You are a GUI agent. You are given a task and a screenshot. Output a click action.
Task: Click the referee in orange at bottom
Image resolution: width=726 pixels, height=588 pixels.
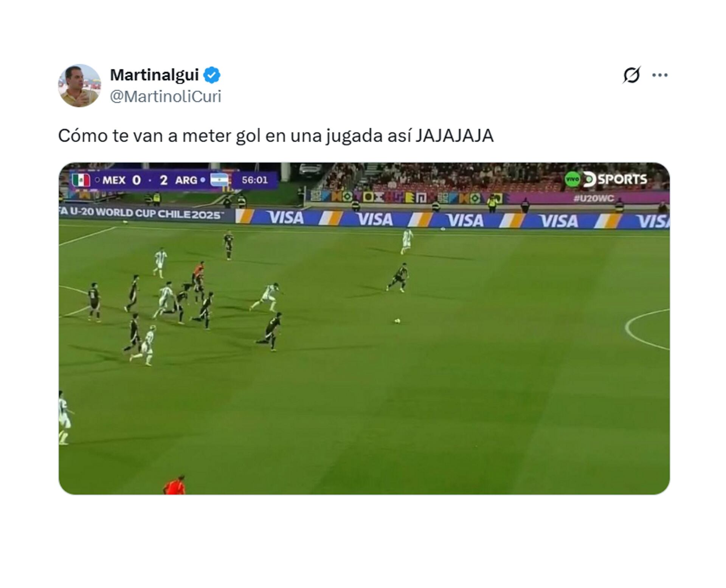pyautogui.click(x=174, y=485)
